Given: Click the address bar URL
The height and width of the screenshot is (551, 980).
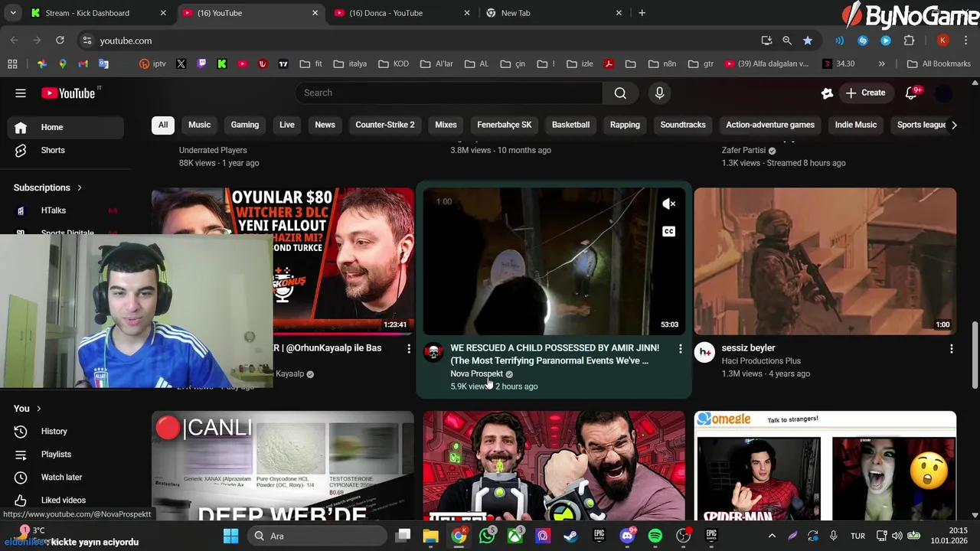Looking at the screenshot, I should click(x=126, y=41).
